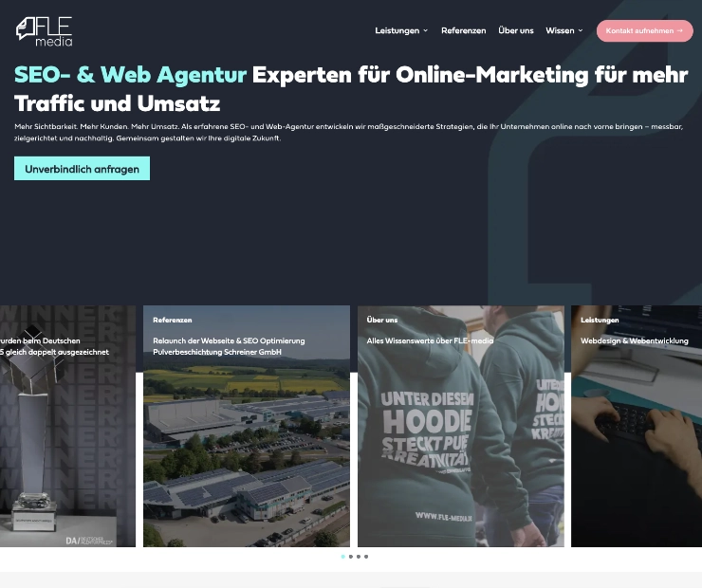This screenshot has width=702, height=588.
Task: Click the arrow in Kontakt aufnehmen button
Action: coord(679,31)
